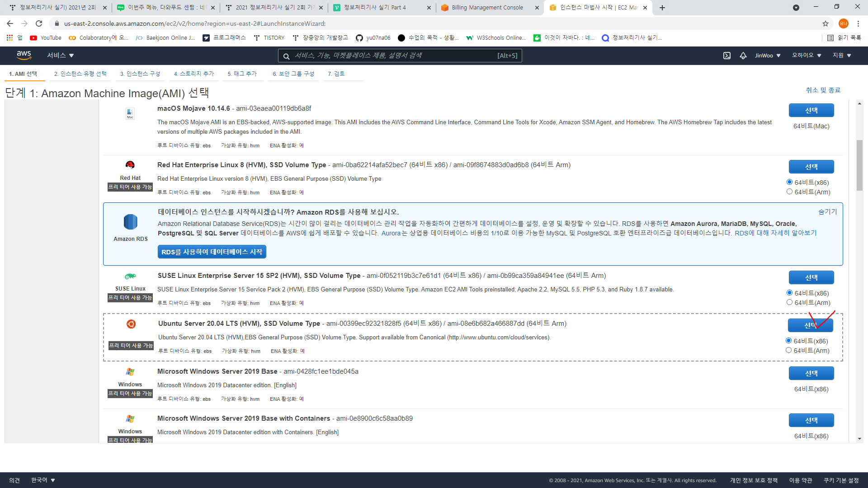Image resolution: width=868 pixels, height=488 pixels.
Task: Click the AWS services search field
Action: click(400, 56)
